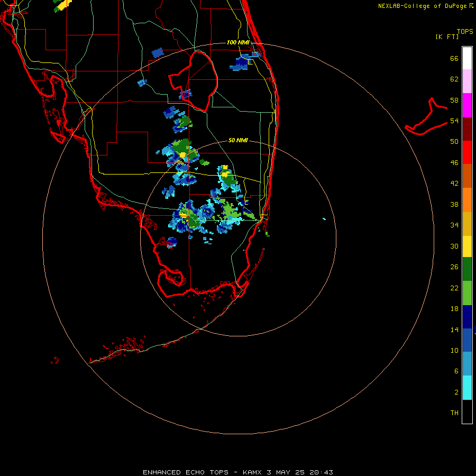Click the black TH threshold swatch

467,411
